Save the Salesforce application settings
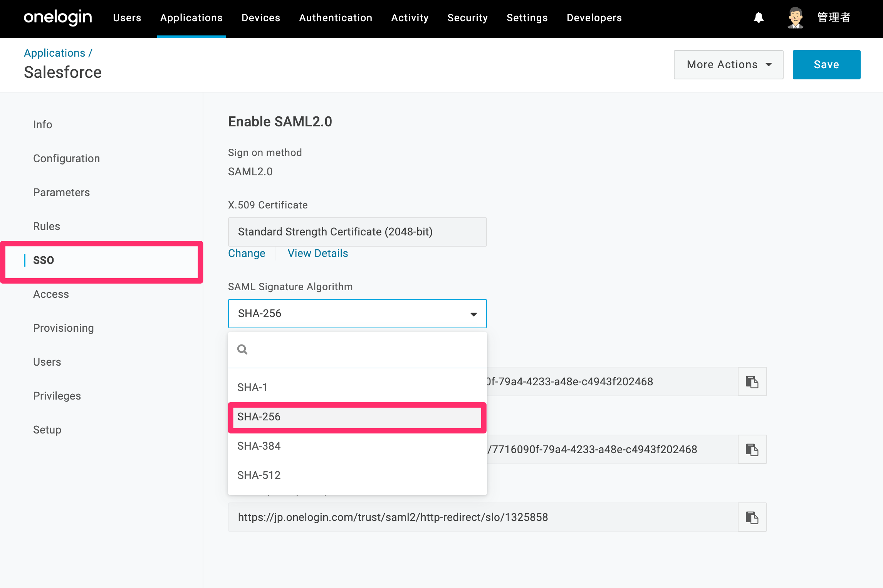883x588 pixels. coord(826,65)
